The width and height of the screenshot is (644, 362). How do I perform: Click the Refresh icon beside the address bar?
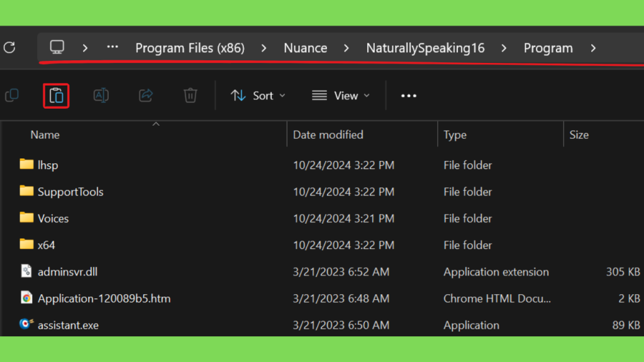tap(9, 48)
